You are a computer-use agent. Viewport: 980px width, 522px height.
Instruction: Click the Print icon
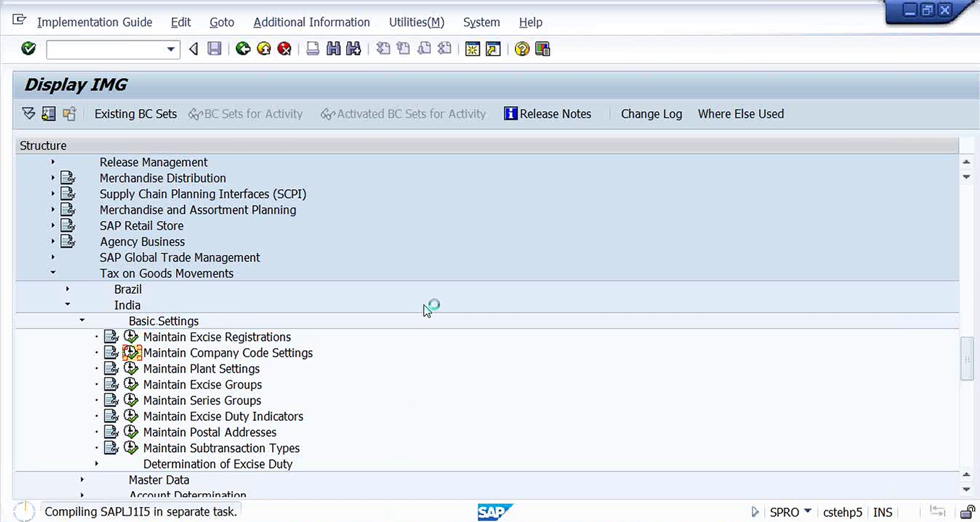[312, 49]
